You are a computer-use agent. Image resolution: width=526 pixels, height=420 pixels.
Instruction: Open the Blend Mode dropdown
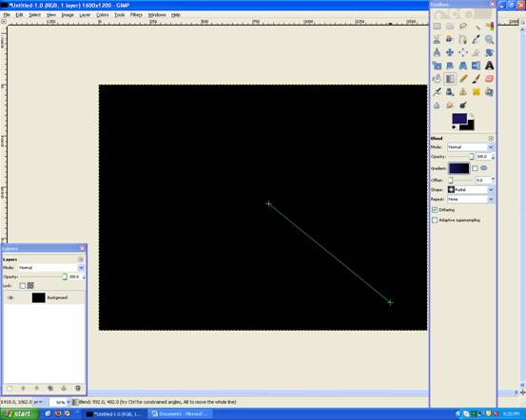tap(470, 147)
